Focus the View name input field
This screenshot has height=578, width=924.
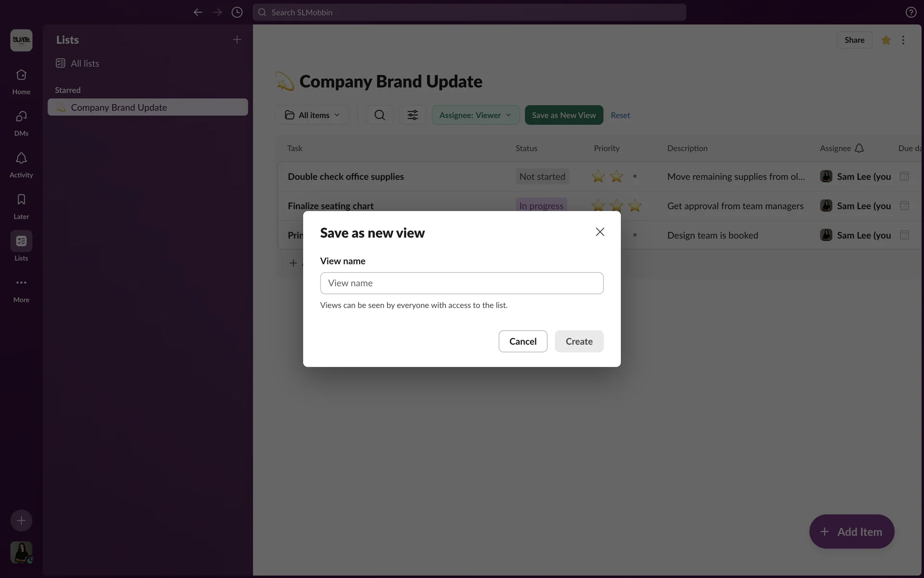point(462,283)
